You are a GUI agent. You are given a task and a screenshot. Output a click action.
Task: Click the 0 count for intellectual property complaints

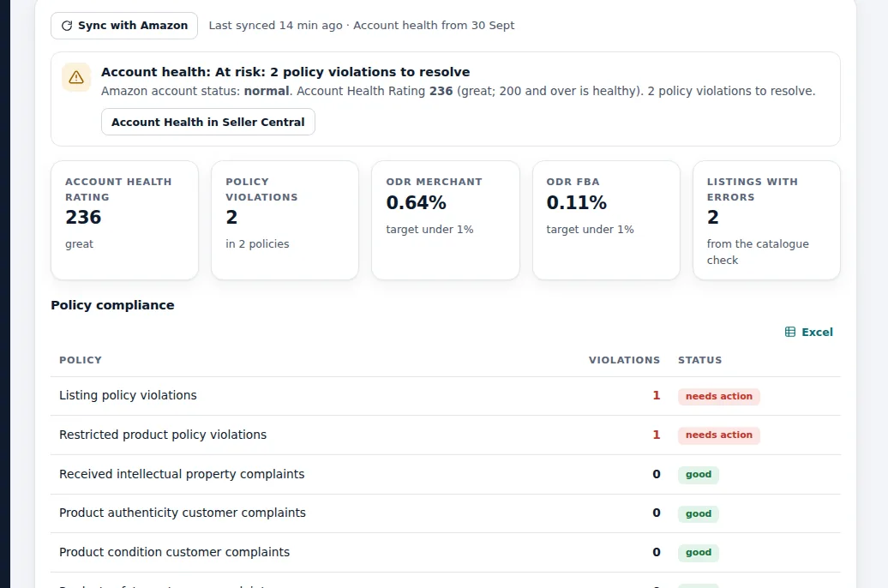pyautogui.click(x=657, y=474)
